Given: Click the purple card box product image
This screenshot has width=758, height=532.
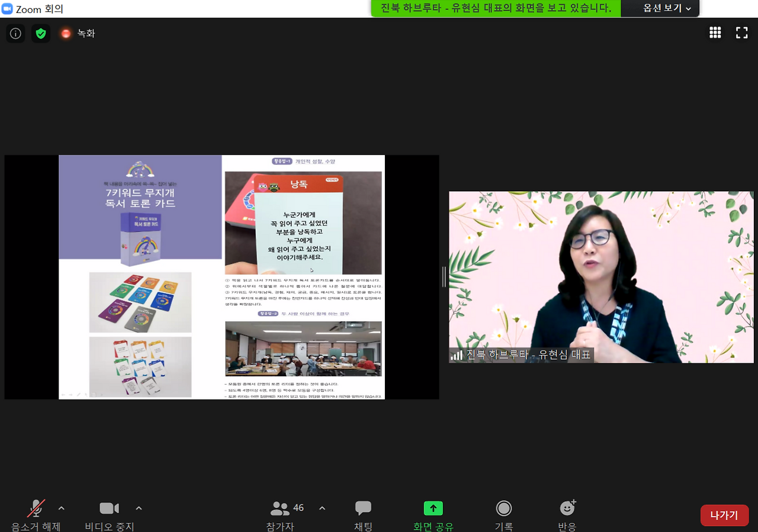Looking at the screenshot, I should 140,239.
